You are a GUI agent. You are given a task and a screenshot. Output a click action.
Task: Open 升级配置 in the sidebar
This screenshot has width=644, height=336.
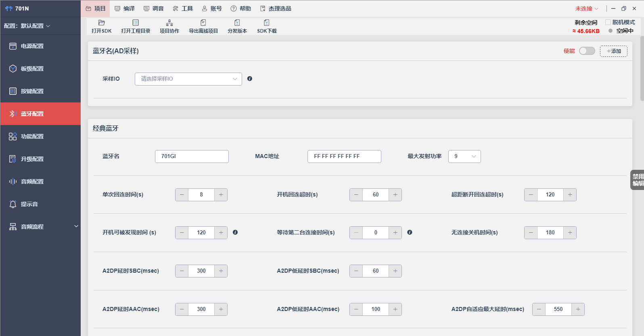pos(40,159)
